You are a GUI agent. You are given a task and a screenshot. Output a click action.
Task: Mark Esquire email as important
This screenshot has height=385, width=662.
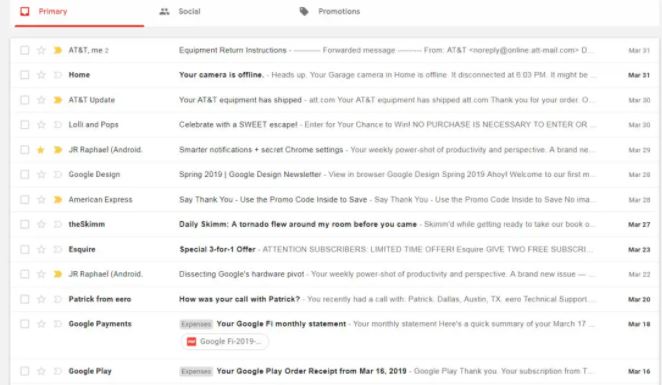pyautogui.click(x=58, y=249)
